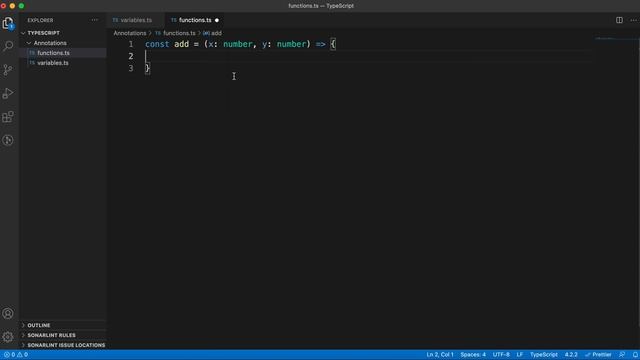Click line number 1 in gutter
640x360 pixels.
point(131,44)
